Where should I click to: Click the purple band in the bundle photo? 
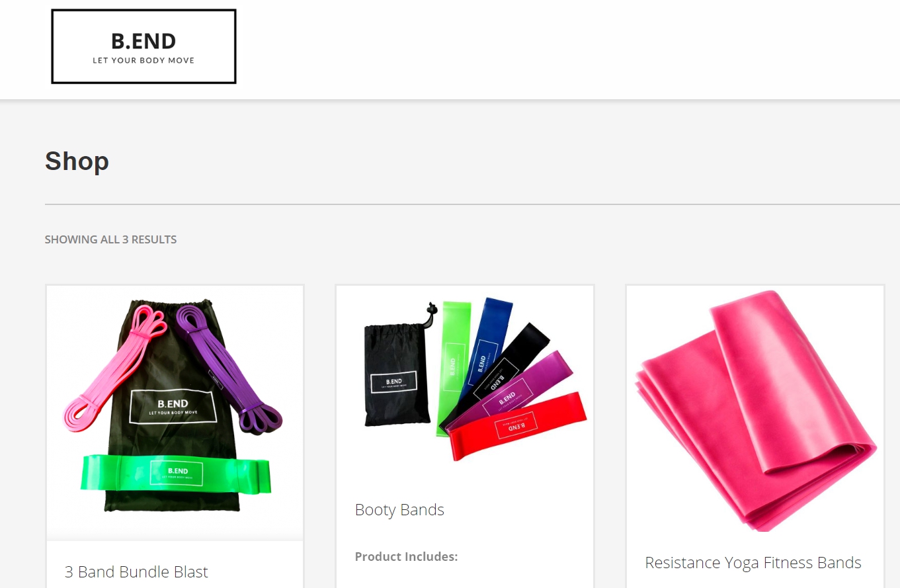coord(229,367)
